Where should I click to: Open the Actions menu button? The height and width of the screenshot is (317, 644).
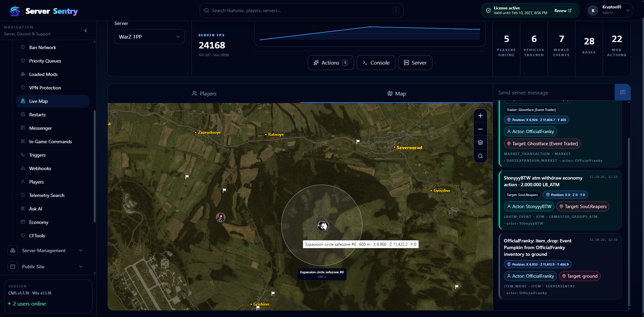pyautogui.click(x=331, y=63)
